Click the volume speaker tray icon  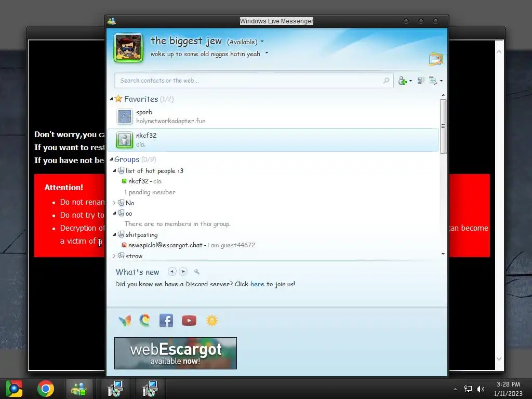point(481,389)
